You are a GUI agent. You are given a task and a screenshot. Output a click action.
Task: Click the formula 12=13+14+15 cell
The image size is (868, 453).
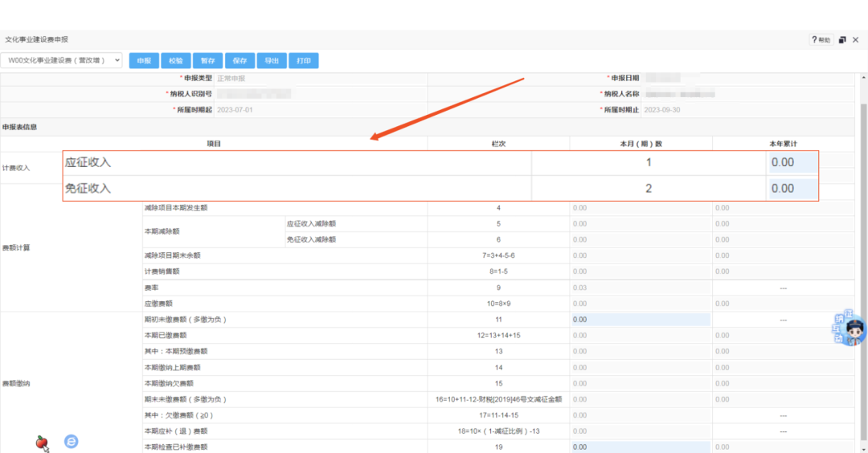[x=498, y=336]
